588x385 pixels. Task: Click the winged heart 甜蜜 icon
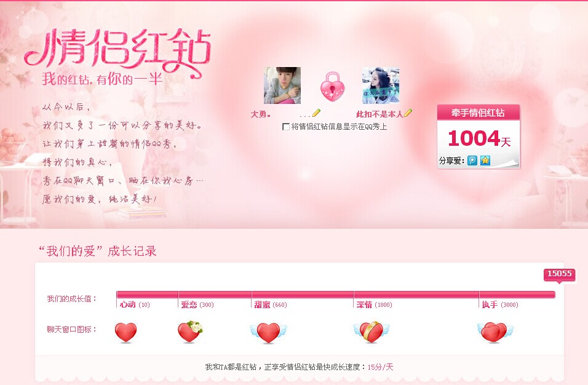tap(269, 333)
